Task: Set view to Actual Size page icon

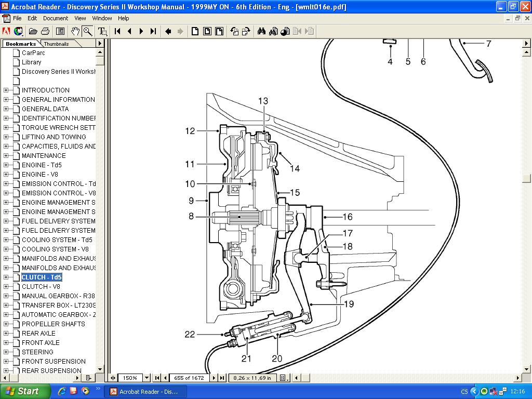Action: (x=195, y=31)
